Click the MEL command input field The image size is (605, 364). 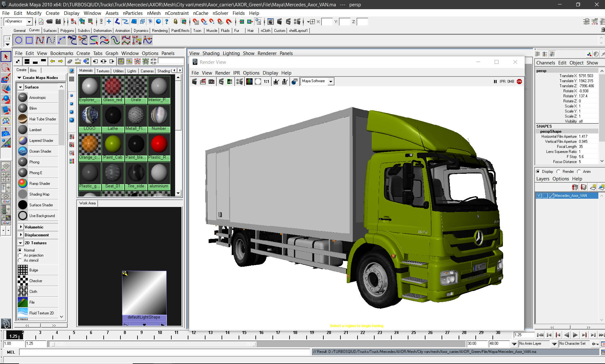click(x=165, y=352)
